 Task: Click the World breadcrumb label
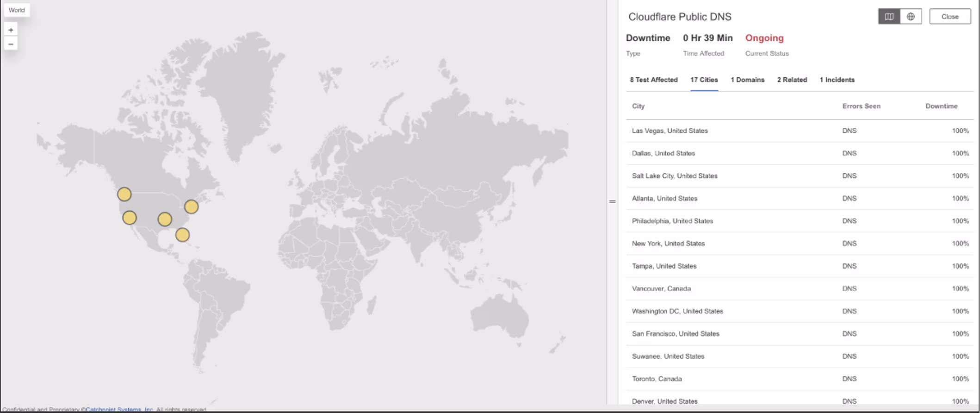tap(17, 10)
